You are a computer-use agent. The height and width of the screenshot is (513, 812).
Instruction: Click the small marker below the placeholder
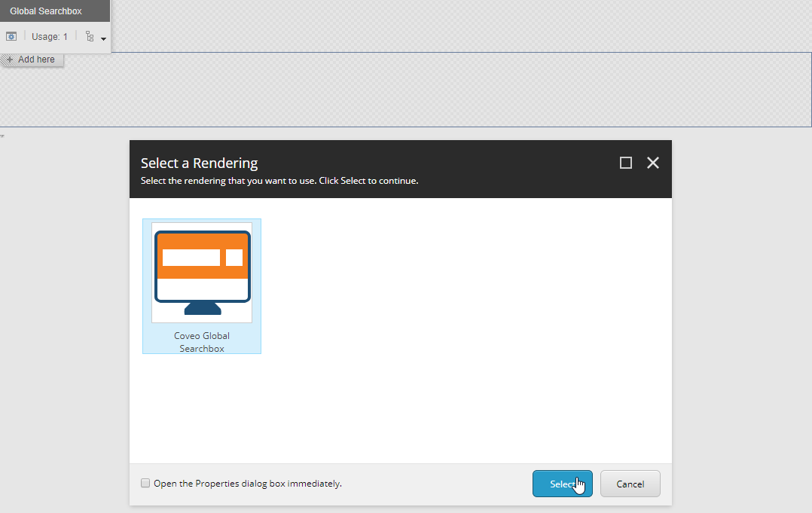coord(2,136)
